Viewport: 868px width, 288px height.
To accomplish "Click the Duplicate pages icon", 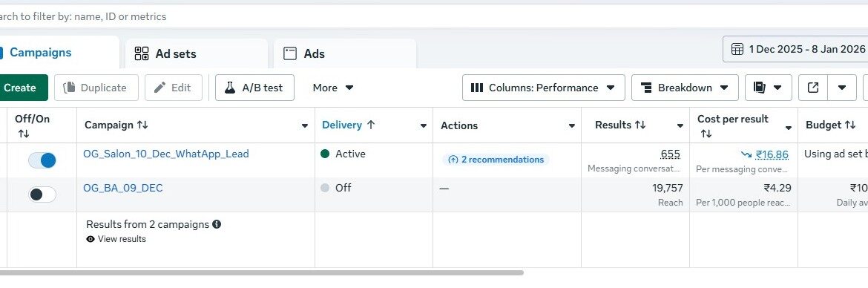I will [x=69, y=88].
